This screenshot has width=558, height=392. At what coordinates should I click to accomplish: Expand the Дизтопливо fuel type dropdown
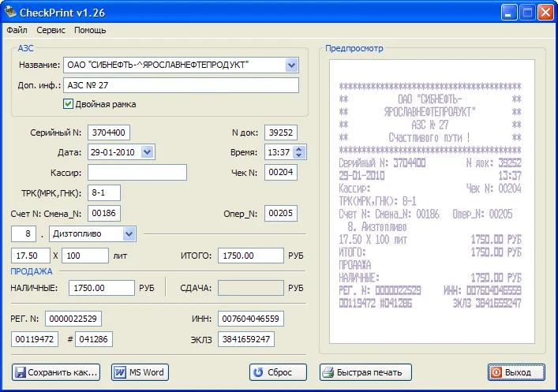[129, 233]
